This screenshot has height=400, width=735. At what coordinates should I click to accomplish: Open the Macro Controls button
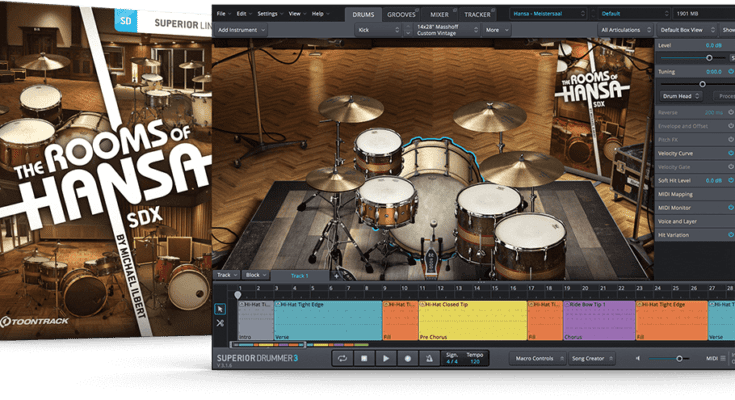point(537,357)
